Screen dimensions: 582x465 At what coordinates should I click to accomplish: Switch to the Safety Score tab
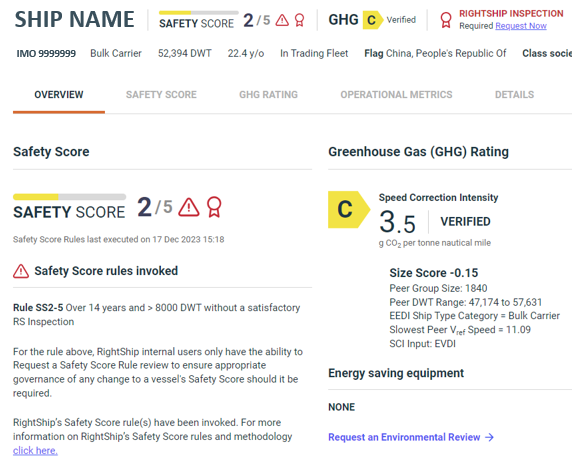click(161, 95)
